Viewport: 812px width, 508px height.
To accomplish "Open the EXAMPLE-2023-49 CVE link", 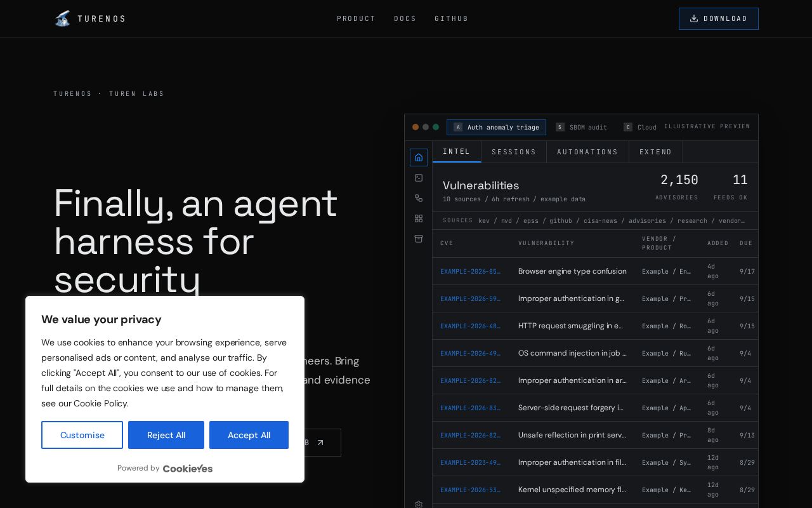I will coord(470,462).
